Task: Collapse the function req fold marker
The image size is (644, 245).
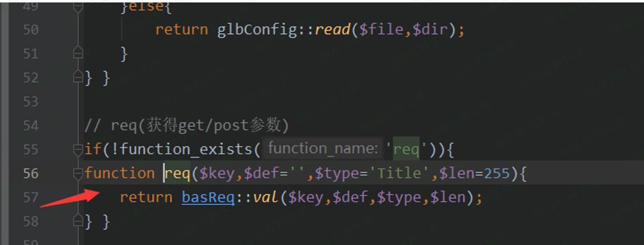Action: pyautogui.click(x=78, y=173)
